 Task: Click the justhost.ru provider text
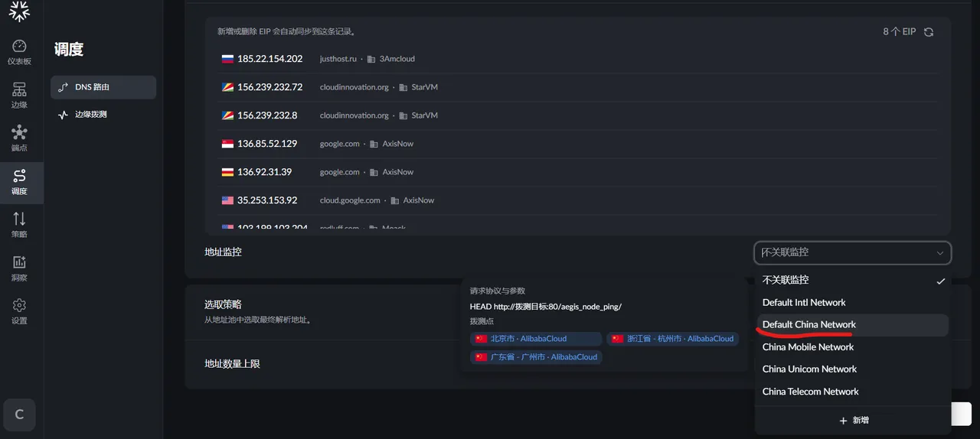(x=339, y=59)
